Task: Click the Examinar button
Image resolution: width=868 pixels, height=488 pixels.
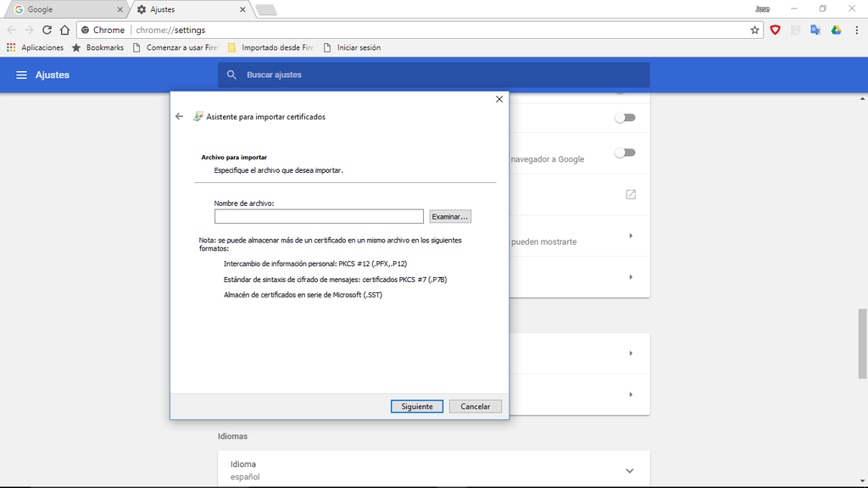Action: (450, 217)
